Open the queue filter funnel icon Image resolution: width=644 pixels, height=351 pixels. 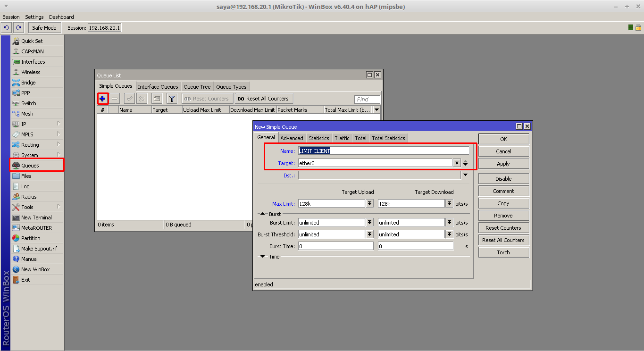(x=172, y=99)
